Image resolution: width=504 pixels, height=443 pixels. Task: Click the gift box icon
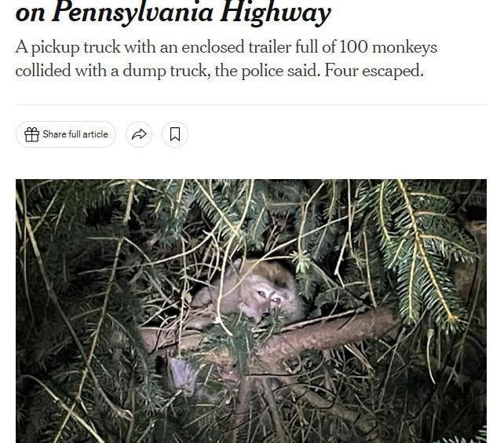tap(32, 134)
